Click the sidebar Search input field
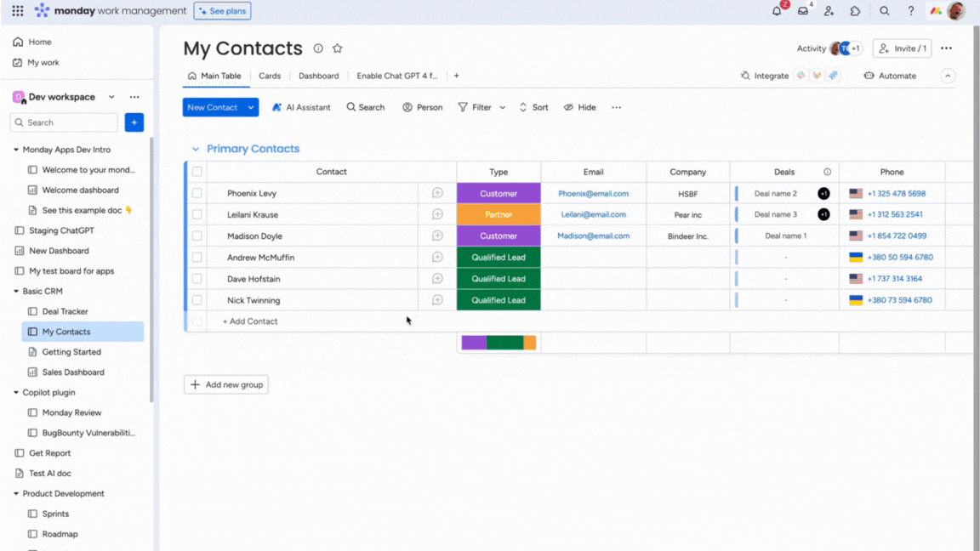Viewport: 980px width, 551px height. 64,122
